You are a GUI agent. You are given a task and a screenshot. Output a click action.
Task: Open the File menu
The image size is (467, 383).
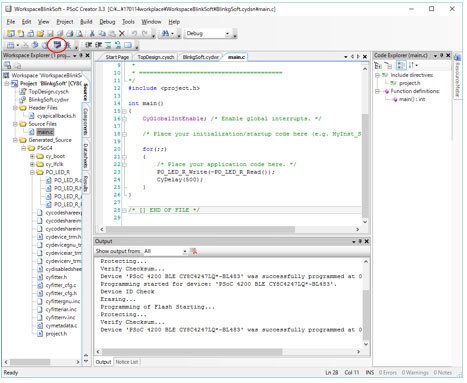[11, 22]
